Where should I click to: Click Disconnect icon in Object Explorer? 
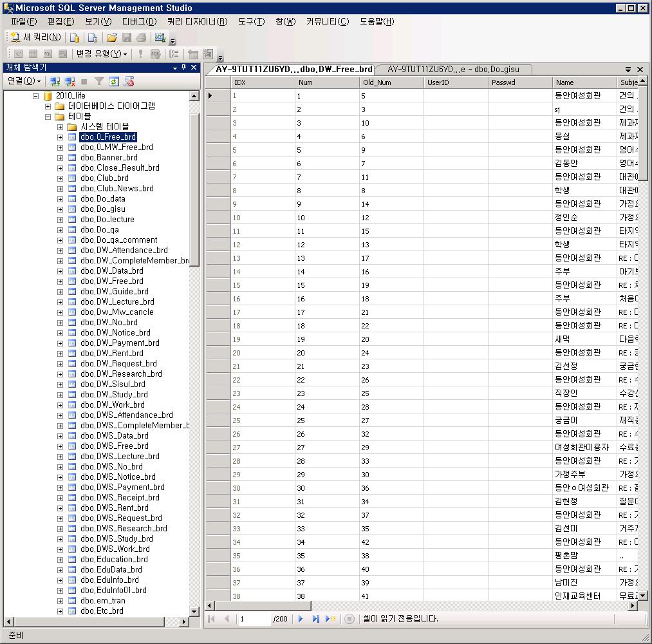point(70,81)
